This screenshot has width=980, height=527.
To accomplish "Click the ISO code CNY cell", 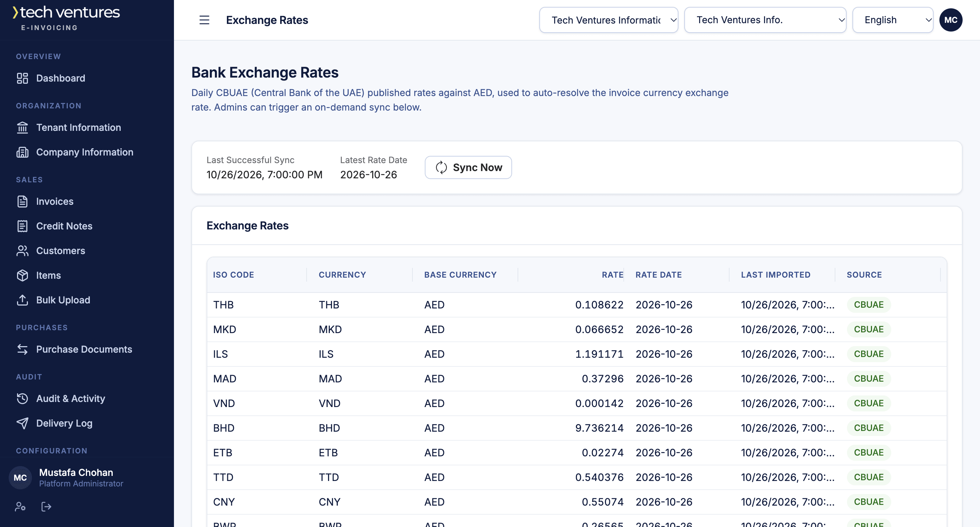I will [x=224, y=502].
